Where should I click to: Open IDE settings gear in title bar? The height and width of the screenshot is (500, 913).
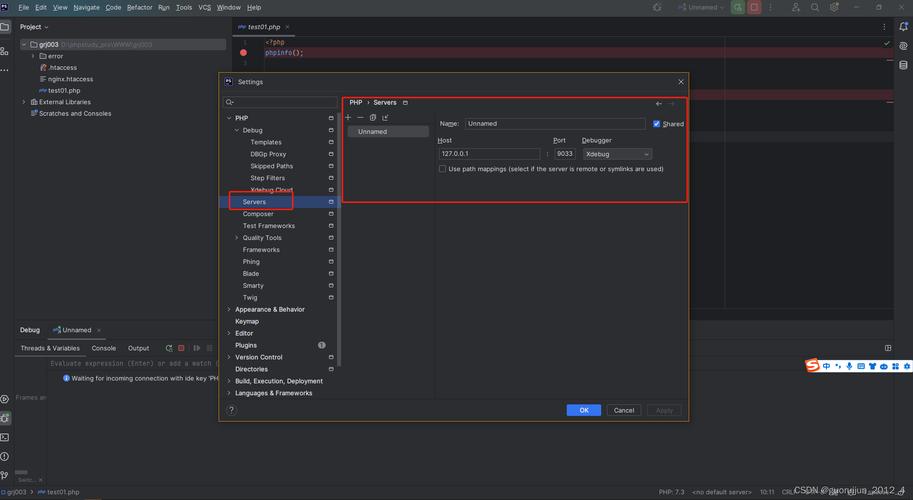(x=834, y=8)
